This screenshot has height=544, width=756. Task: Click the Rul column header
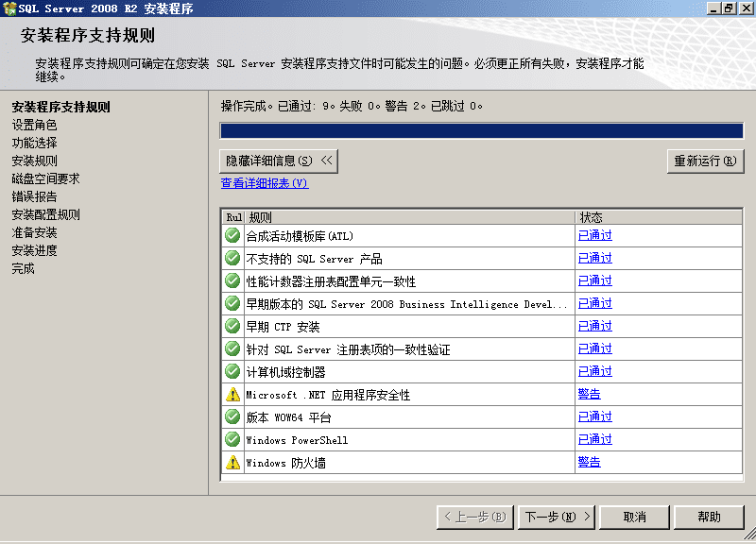[233, 217]
